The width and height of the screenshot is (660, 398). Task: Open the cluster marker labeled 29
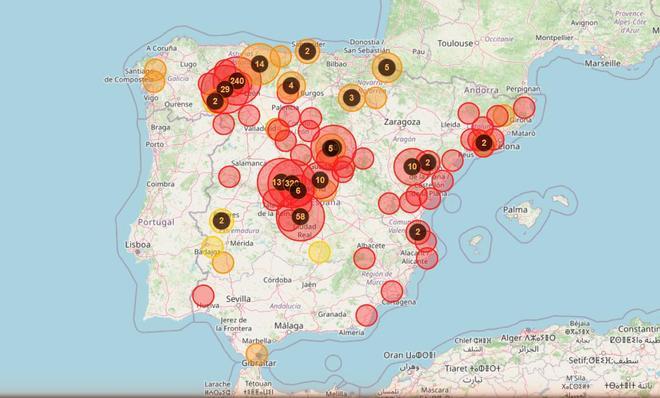[225, 89]
